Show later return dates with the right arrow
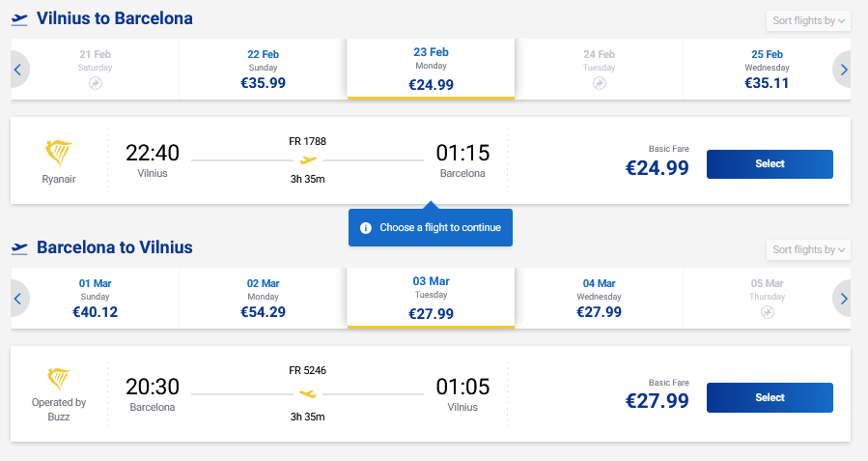 pos(844,299)
